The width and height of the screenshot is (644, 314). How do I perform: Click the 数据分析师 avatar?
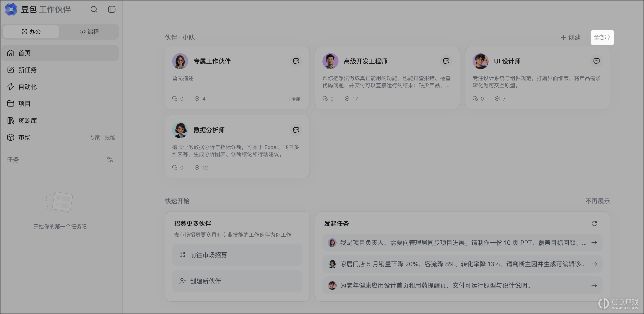pos(180,130)
